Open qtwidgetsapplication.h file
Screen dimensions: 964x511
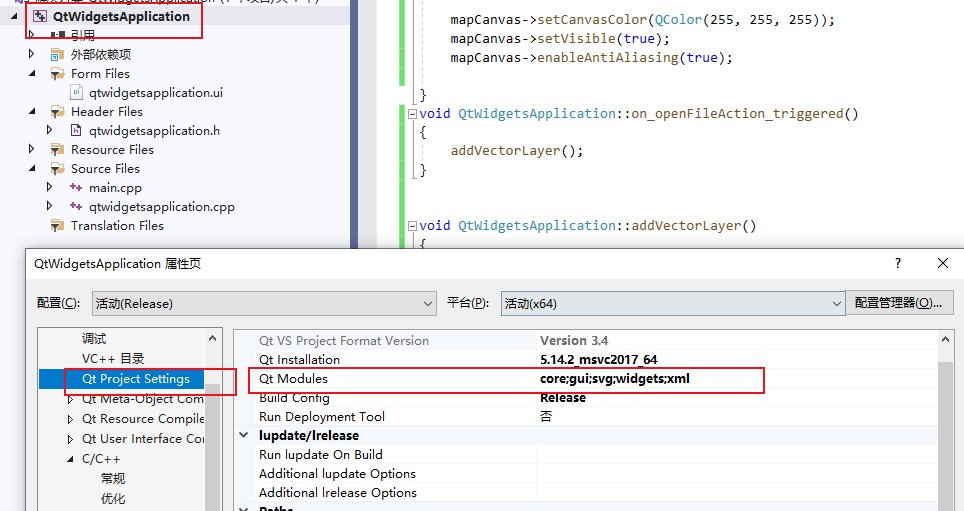click(154, 131)
